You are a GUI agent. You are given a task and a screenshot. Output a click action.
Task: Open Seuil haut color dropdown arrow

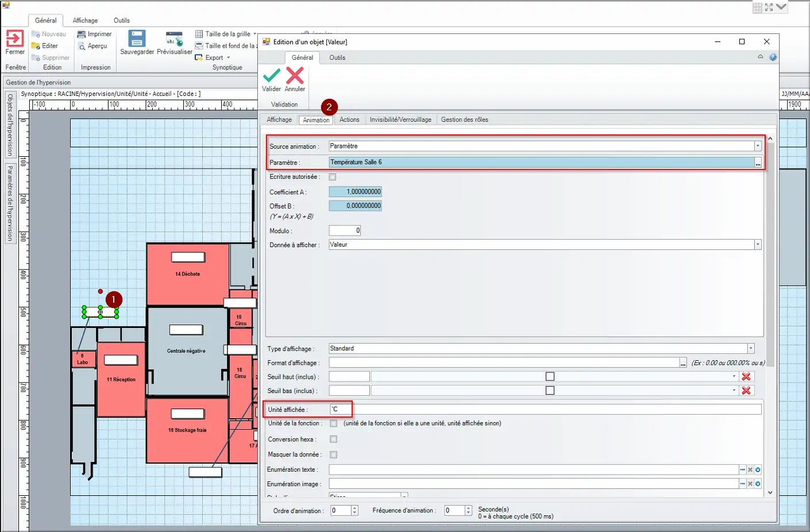click(734, 377)
